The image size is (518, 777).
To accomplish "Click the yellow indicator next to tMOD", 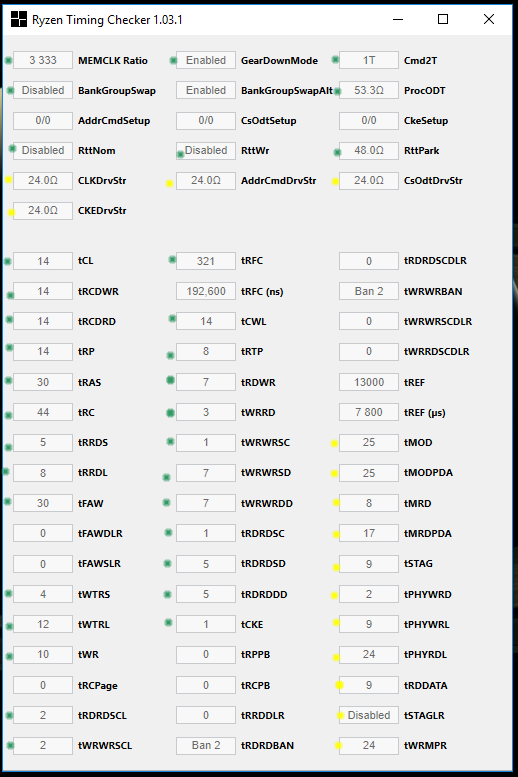I will [x=335, y=443].
